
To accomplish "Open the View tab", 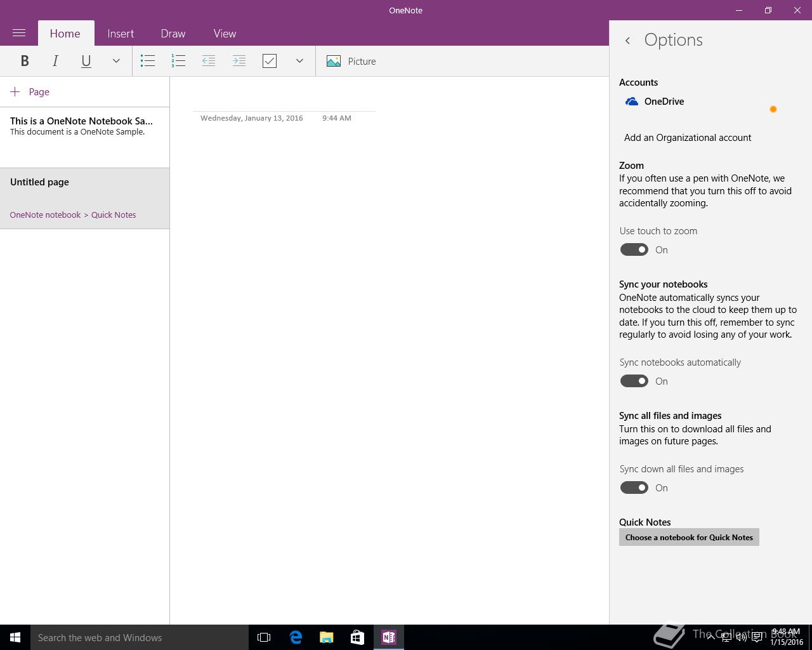I will pos(225,34).
